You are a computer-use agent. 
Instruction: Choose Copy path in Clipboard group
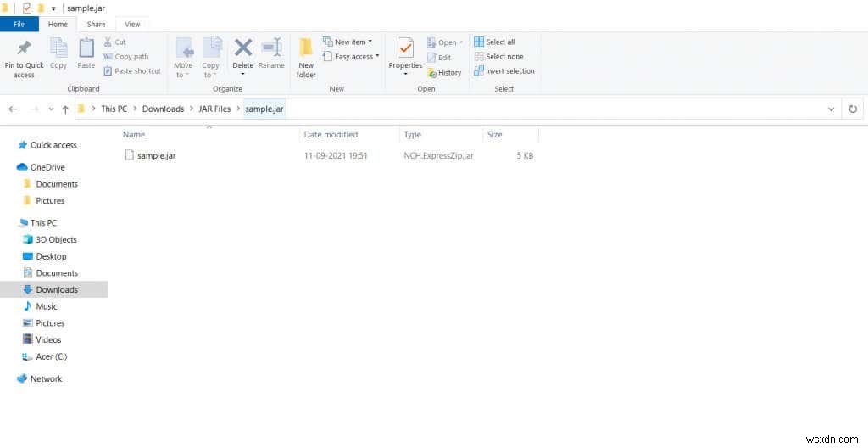125,57
